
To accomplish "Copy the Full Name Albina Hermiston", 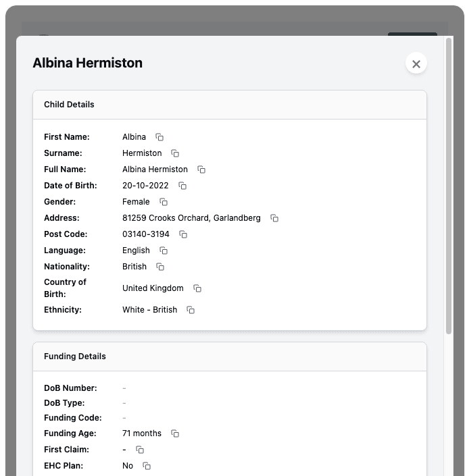I will [201, 169].
